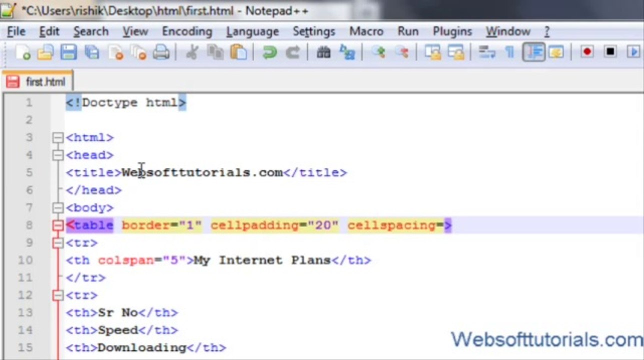Viewport: 644px width, 360px height.
Task: Toggle the indent guide button
Action: (x=533, y=52)
